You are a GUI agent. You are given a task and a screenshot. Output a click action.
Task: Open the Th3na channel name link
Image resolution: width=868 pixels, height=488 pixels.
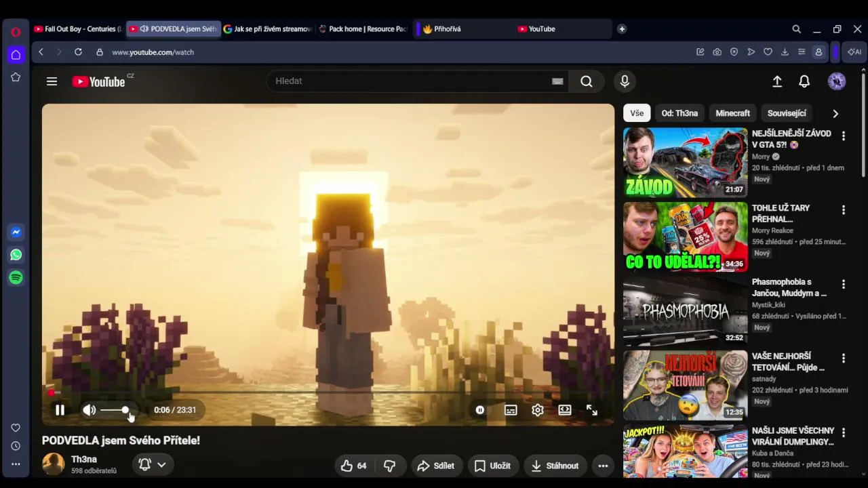click(84, 460)
